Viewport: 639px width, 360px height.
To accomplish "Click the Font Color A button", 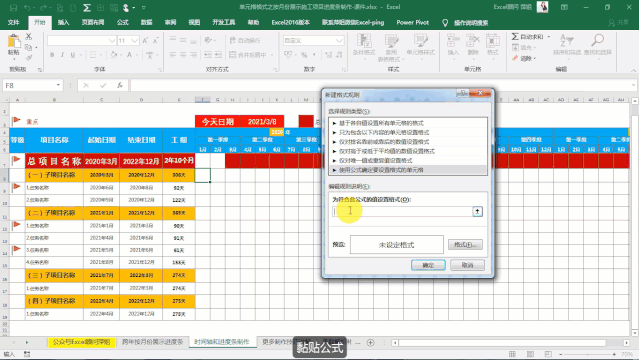I will [129, 55].
